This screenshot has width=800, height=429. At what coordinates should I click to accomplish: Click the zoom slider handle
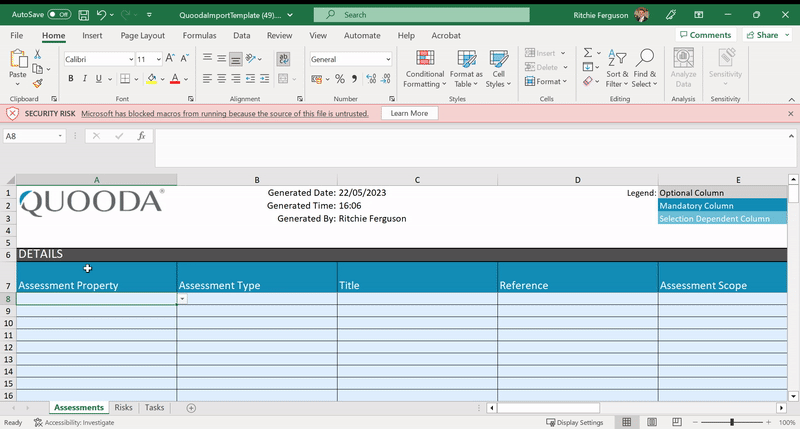tap(732, 422)
